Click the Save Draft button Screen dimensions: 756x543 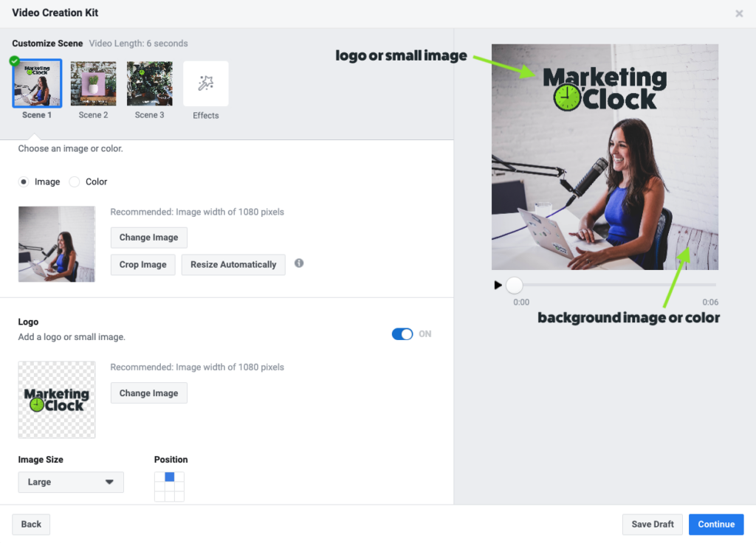click(x=653, y=525)
